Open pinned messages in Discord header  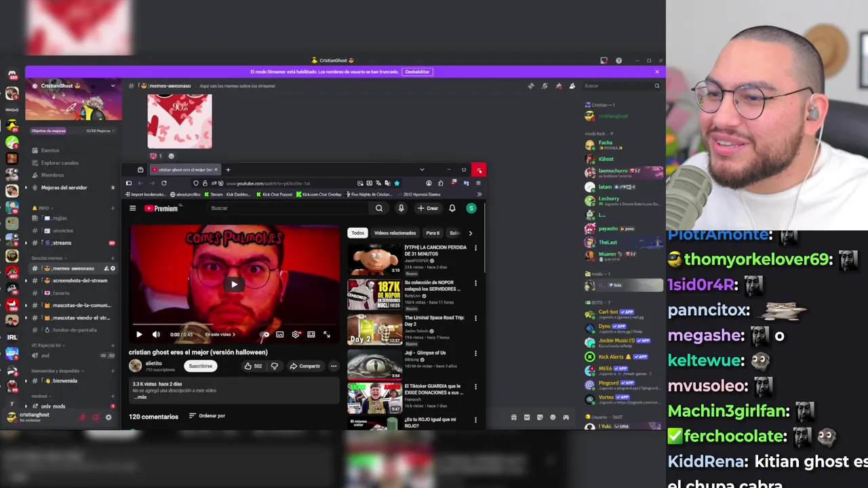[x=558, y=86]
